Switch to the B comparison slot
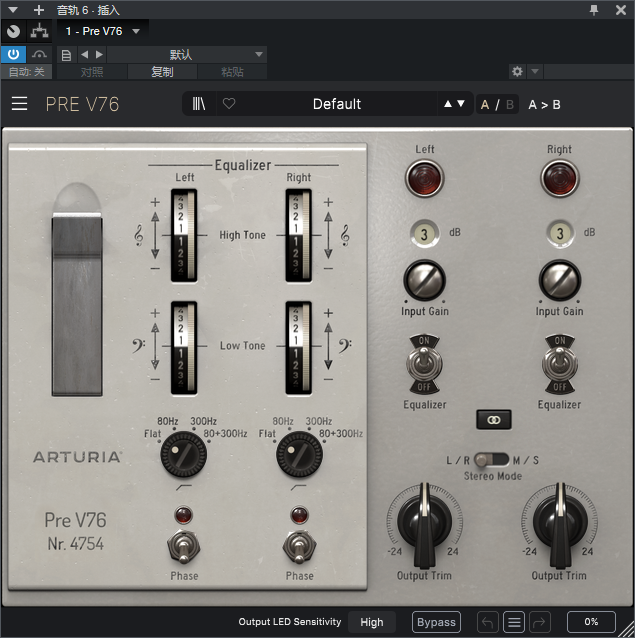The image size is (635, 638). 510,105
